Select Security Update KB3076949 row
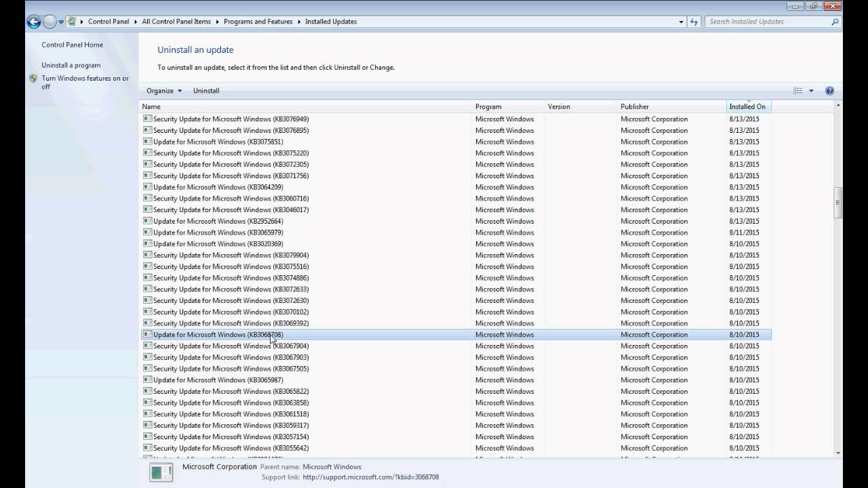Viewport: 868px width, 488px height. coord(456,119)
